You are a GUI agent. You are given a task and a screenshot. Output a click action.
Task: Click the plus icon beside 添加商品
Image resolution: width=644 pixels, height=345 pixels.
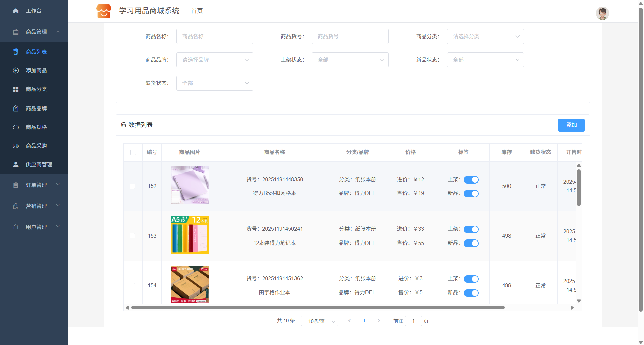point(16,70)
